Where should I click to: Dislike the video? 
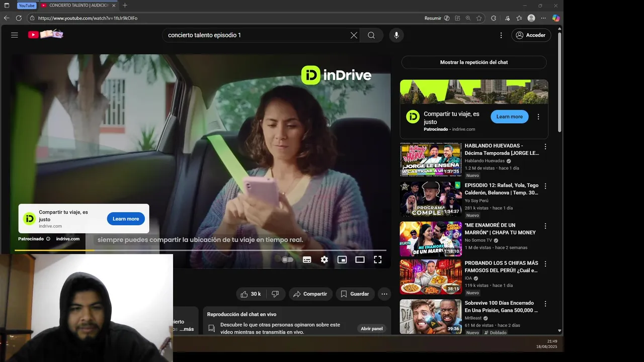point(275,294)
